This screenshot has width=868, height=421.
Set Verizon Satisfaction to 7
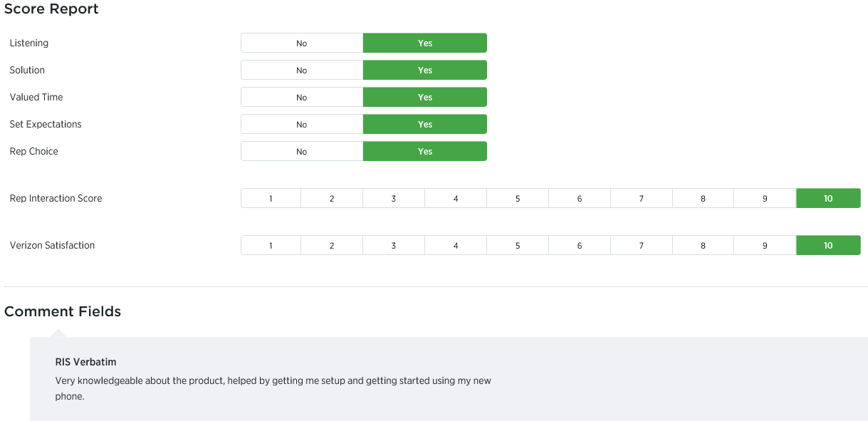coord(641,246)
